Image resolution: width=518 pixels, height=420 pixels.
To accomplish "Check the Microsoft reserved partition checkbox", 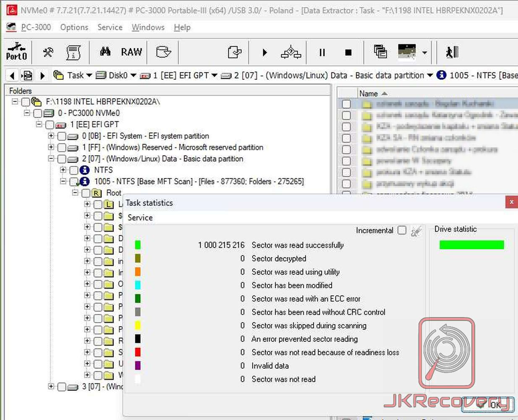I will coord(62,147).
